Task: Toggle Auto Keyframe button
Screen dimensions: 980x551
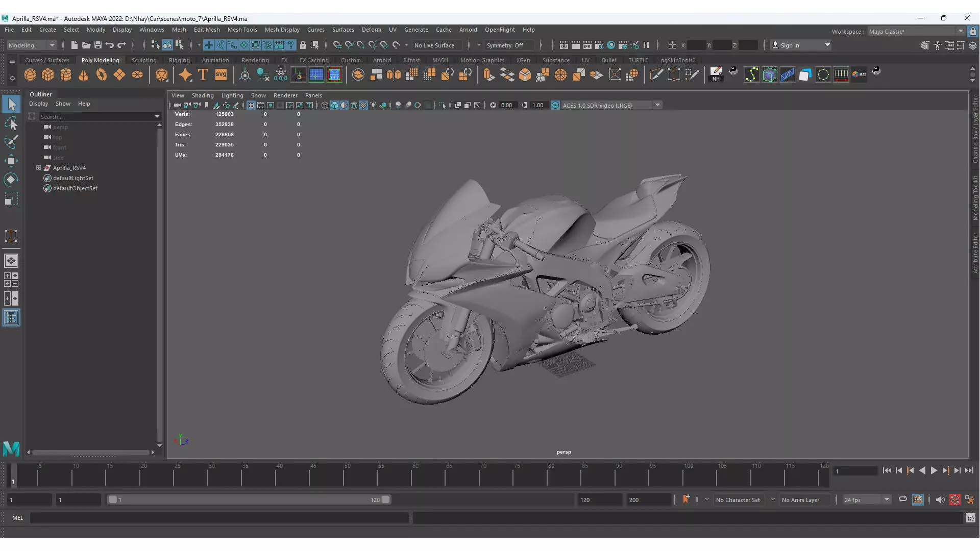Action: click(x=955, y=500)
